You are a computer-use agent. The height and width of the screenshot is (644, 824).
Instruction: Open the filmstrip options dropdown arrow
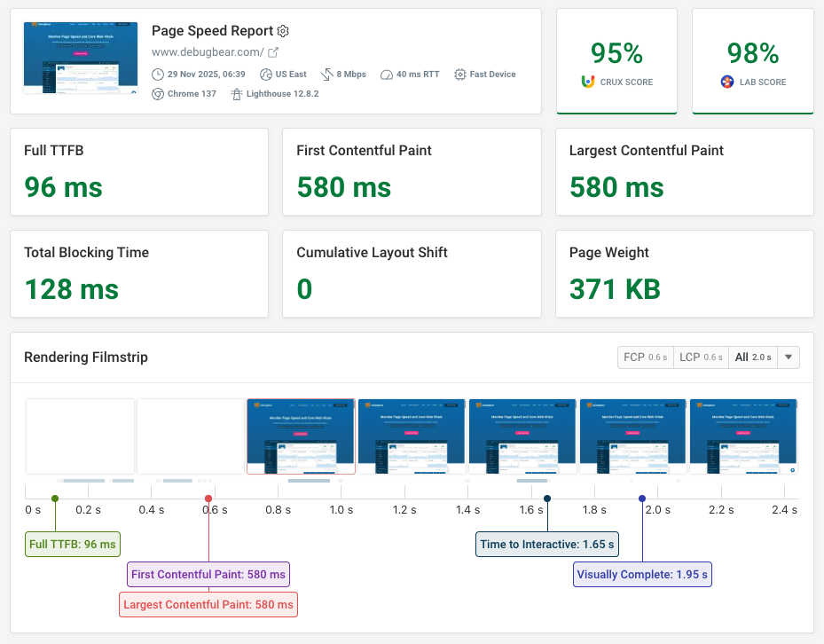tap(788, 357)
